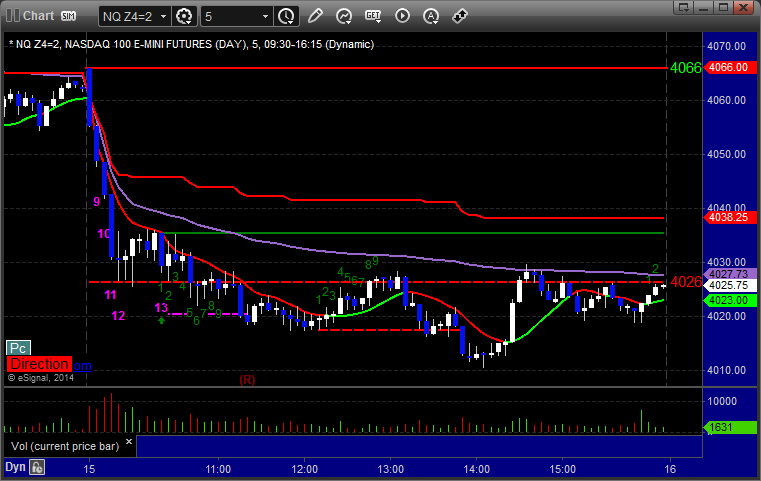Click the GET tools icon
Image resolution: width=761 pixels, height=481 pixels.
(x=374, y=16)
